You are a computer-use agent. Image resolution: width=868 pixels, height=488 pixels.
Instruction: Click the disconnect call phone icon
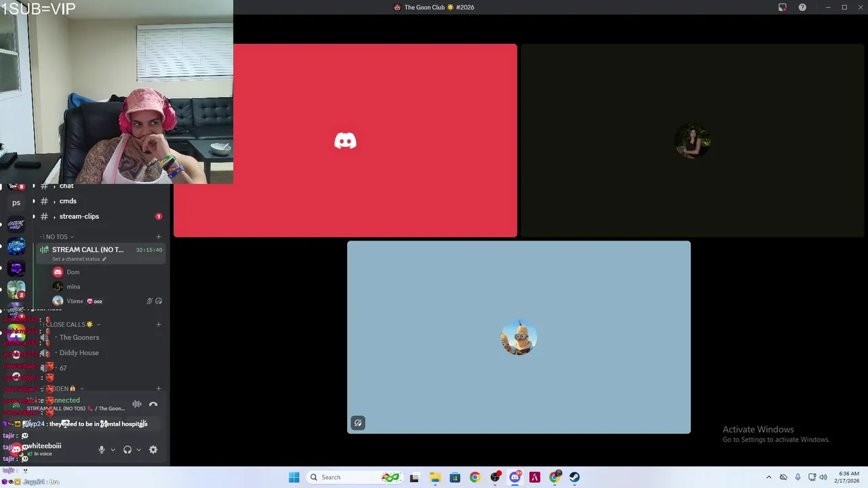pos(153,404)
